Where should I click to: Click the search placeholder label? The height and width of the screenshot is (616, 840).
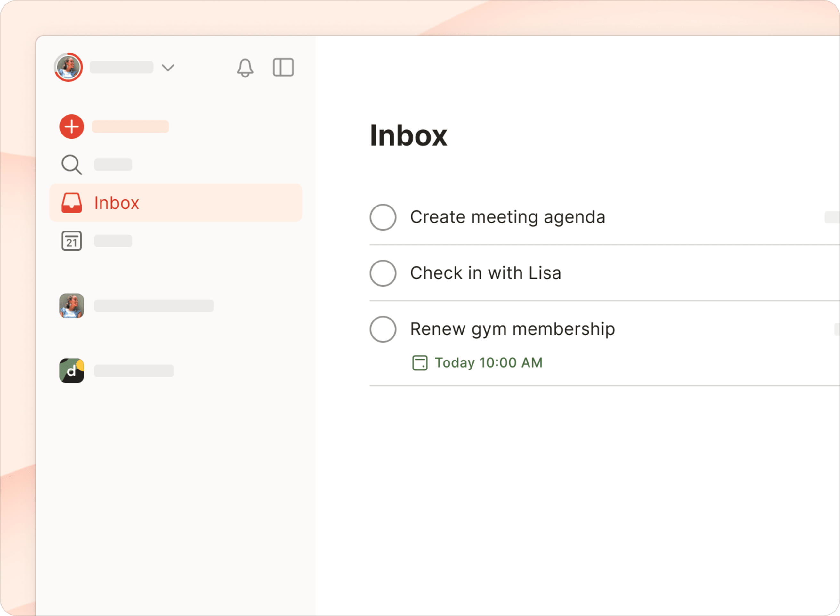click(x=113, y=165)
